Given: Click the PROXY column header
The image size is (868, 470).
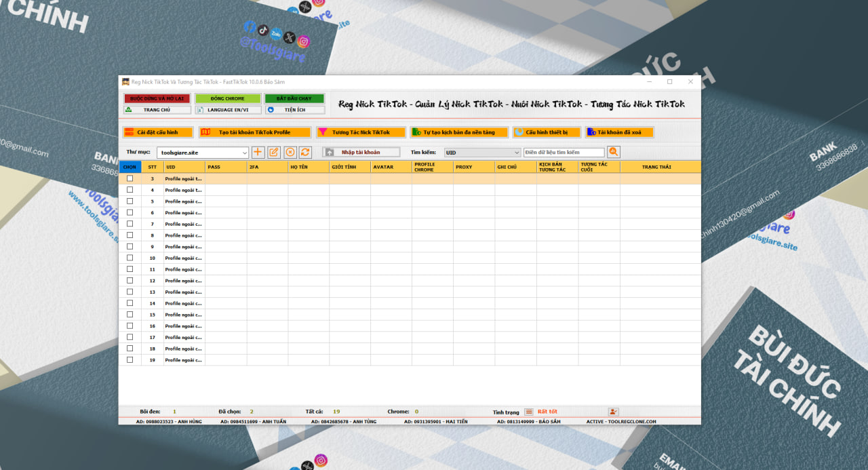Looking at the screenshot, I should (474, 167).
